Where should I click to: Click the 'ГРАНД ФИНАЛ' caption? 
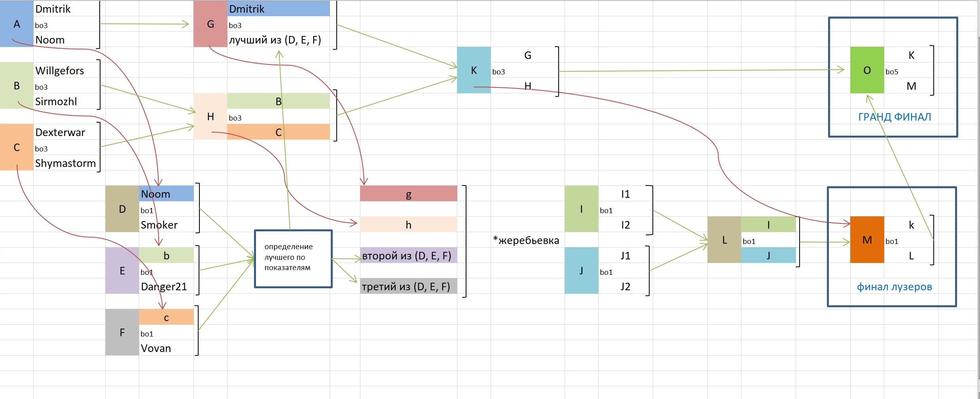895,117
